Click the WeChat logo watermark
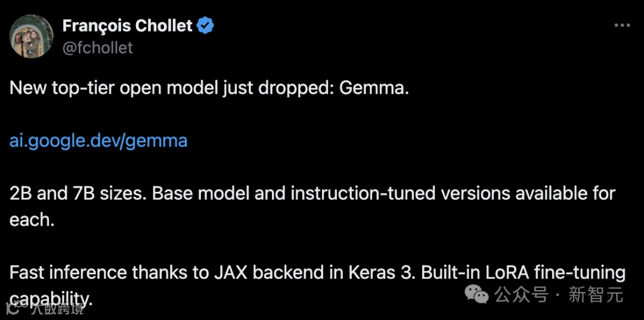The height and width of the screenshot is (320, 644). click(476, 294)
